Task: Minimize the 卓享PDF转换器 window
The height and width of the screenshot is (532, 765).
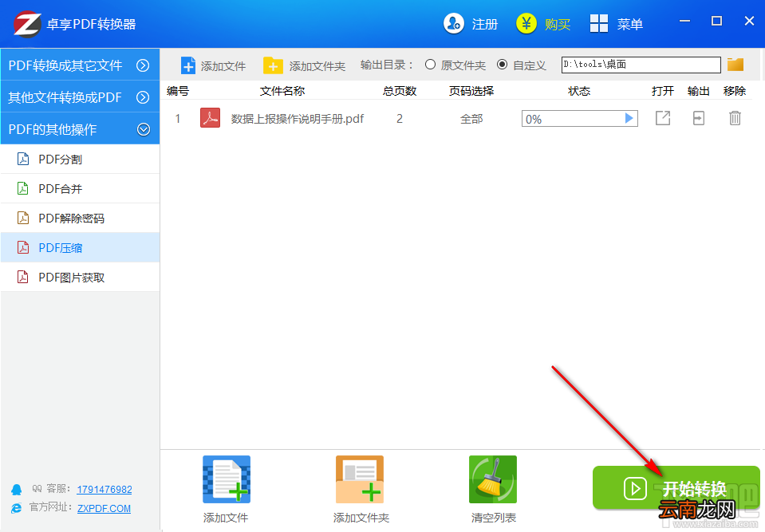Action: pos(684,21)
